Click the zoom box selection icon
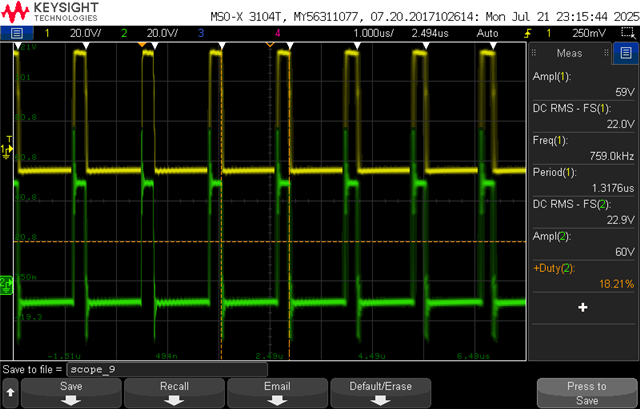Screen dimensions: 640x409 tap(628, 33)
